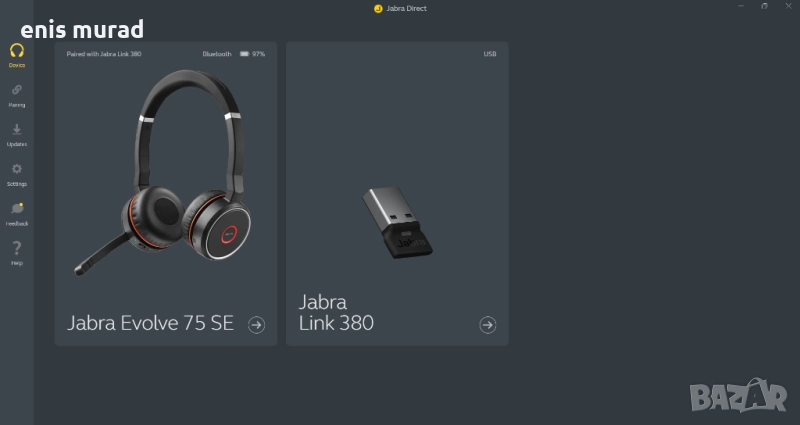Viewport: 800px width, 425px height.
Task: Click the Jabra Evolve 75 SE name text
Action: tap(151, 323)
